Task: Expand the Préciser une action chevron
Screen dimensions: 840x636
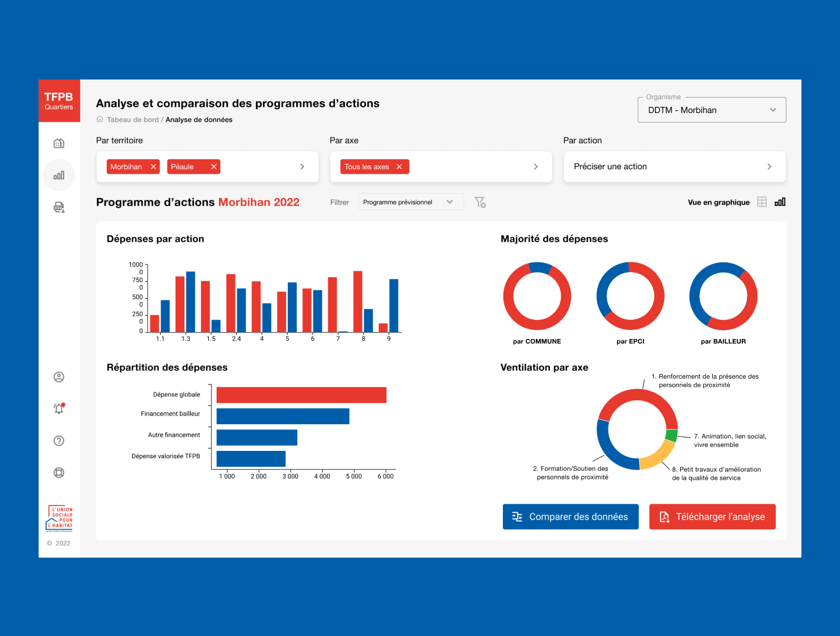Action: pos(769,166)
